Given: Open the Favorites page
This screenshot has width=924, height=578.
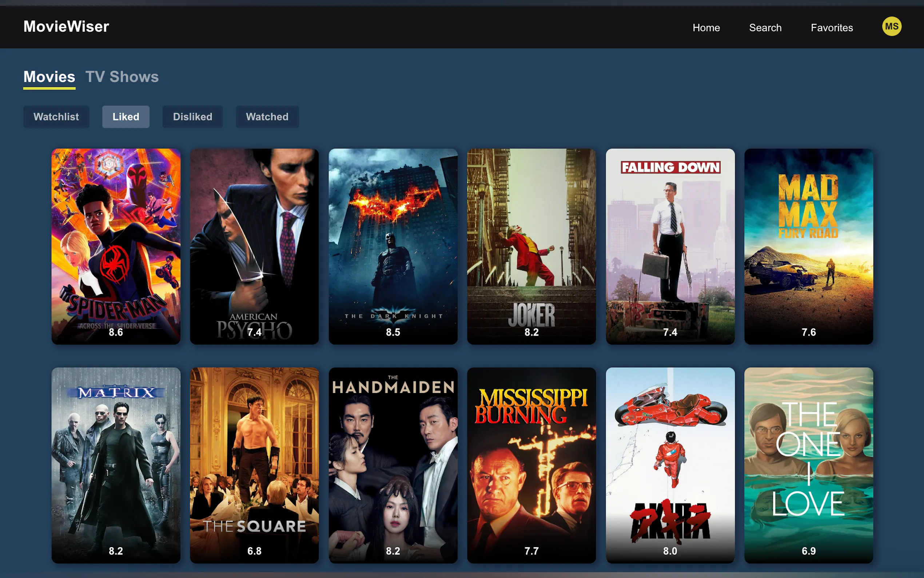Looking at the screenshot, I should [832, 28].
